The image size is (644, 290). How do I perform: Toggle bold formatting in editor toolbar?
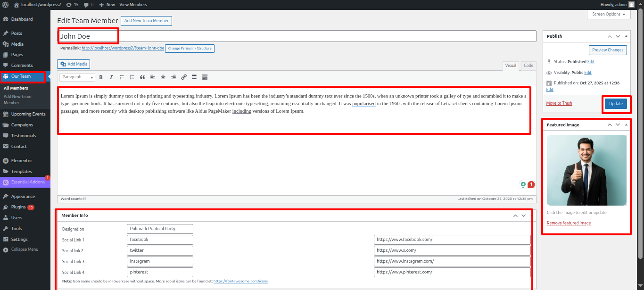(x=101, y=77)
